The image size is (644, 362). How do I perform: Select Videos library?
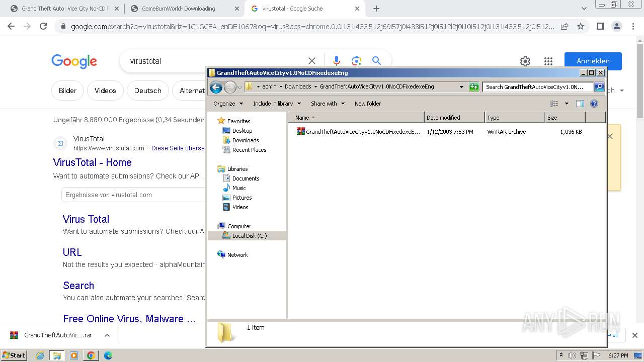click(235, 207)
